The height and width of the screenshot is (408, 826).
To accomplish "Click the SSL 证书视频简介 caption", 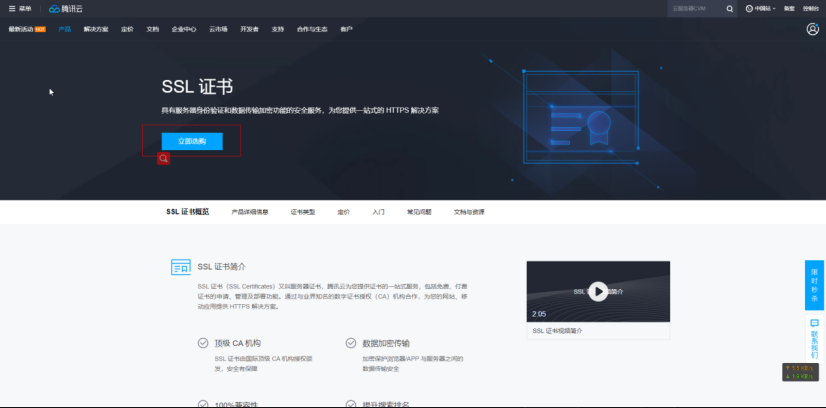I will [x=557, y=331].
